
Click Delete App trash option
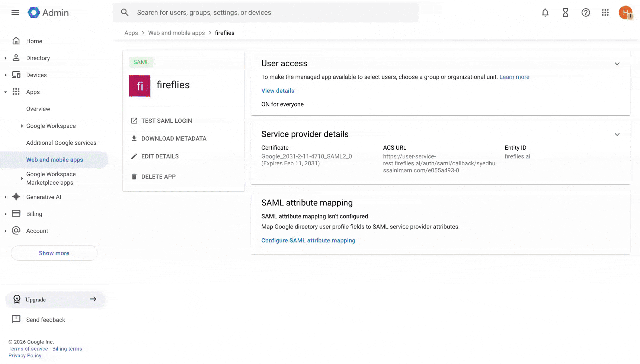coord(158,177)
